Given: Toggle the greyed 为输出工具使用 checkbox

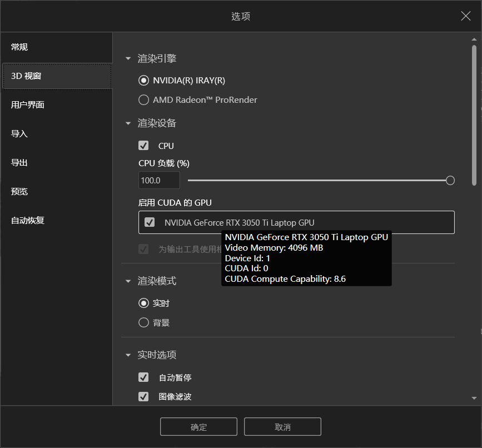Looking at the screenshot, I should pyautogui.click(x=143, y=249).
